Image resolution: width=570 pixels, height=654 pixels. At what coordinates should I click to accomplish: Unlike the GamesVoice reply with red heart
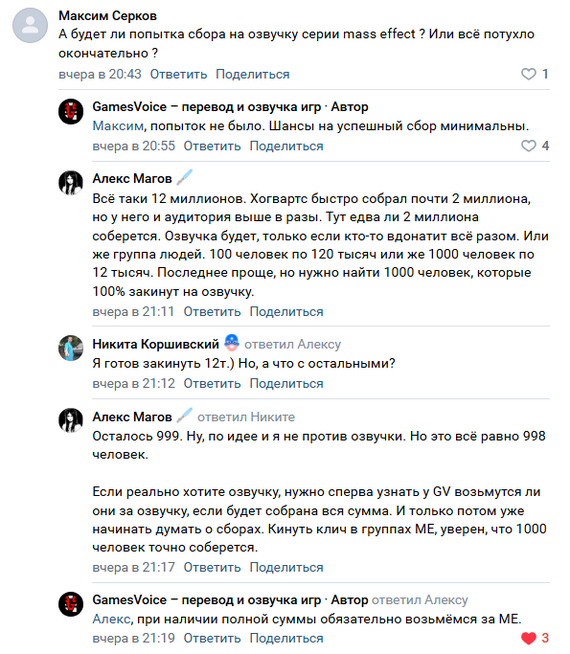[528, 638]
